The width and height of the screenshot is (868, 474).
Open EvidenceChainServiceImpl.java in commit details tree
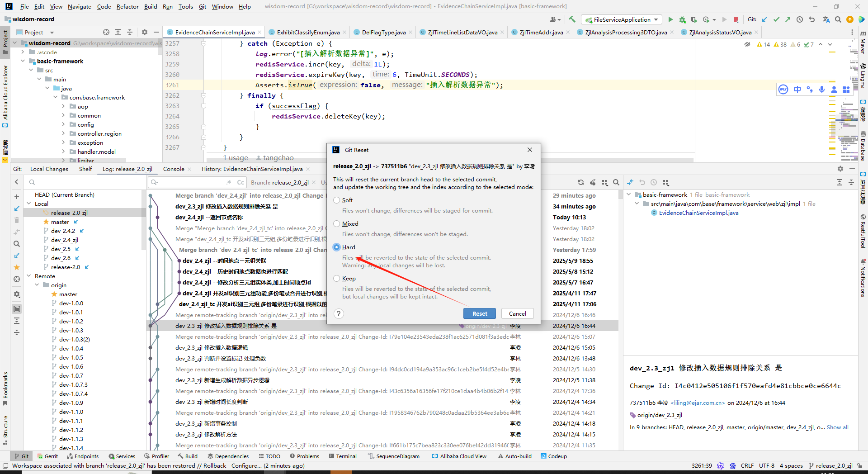698,213
